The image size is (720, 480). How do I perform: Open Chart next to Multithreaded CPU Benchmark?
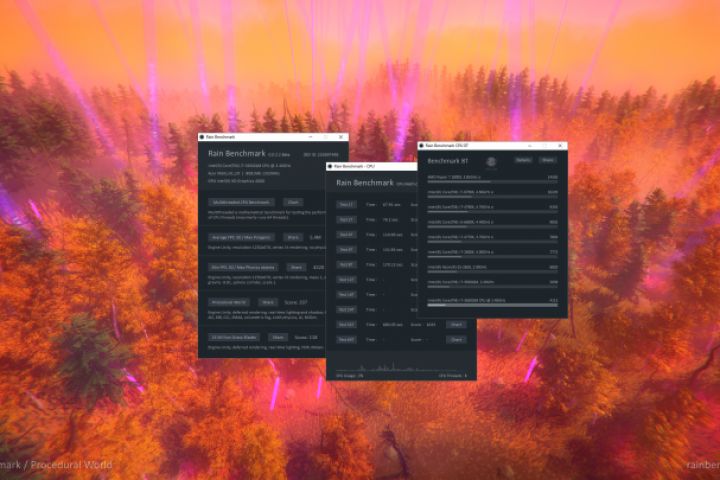pos(293,202)
